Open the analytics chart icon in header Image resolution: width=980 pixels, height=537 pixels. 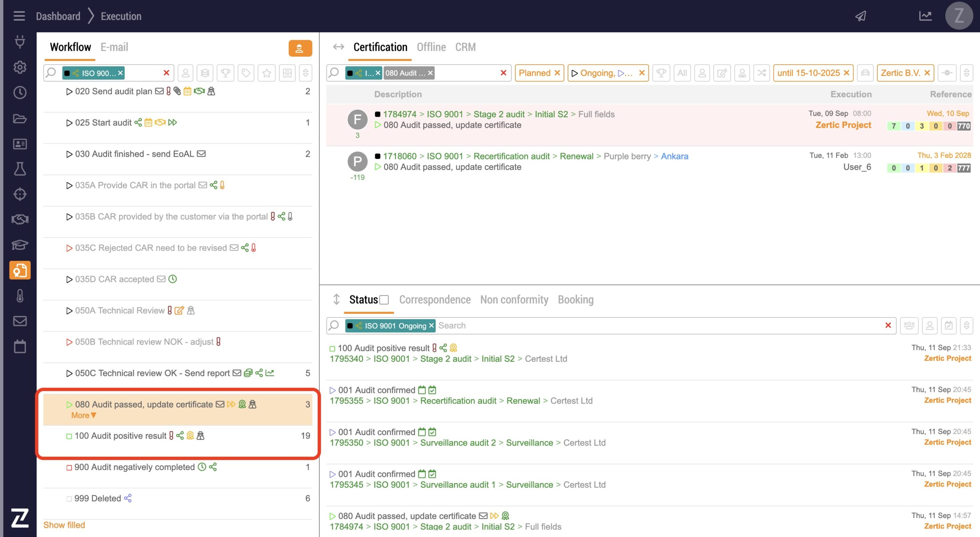[925, 16]
